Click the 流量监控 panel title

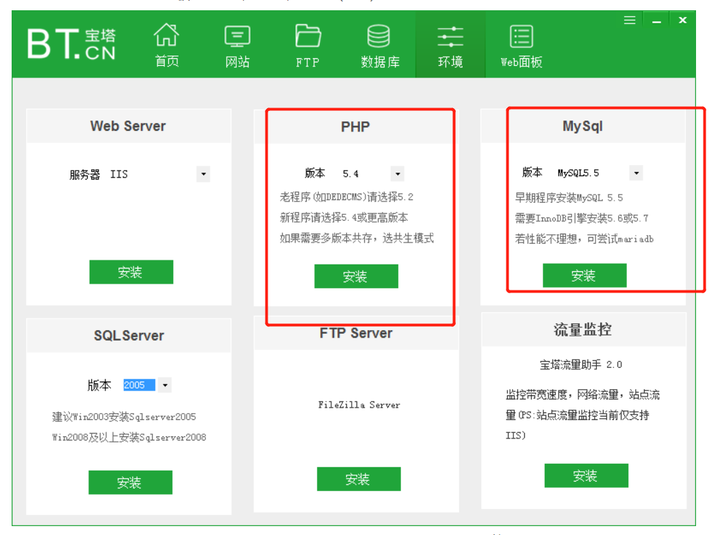point(582,329)
